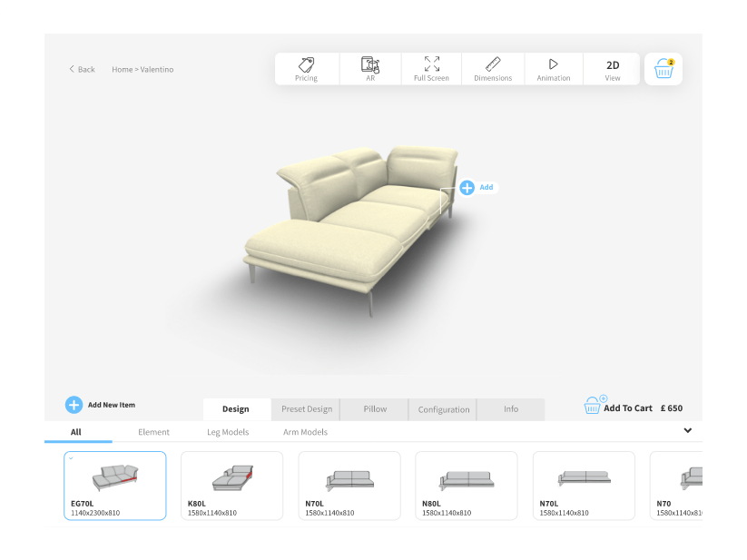
Task: Select the EG70L sofa thumbnail
Action: (114, 486)
